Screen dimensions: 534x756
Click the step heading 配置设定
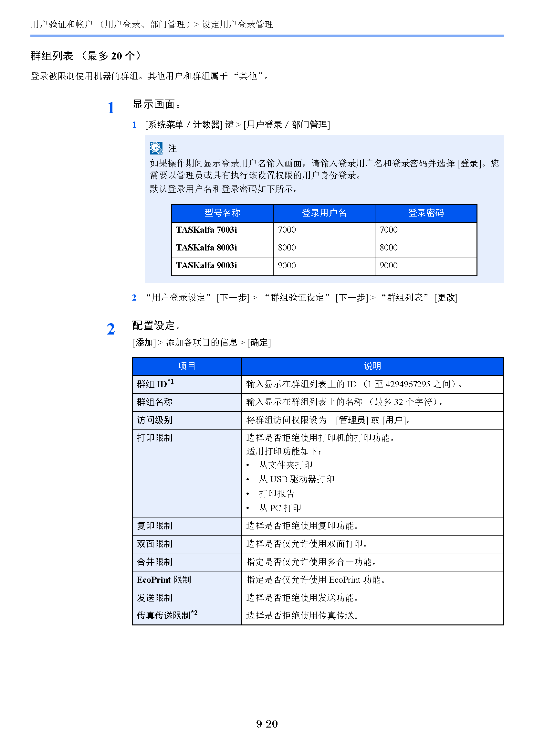(156, 326)
